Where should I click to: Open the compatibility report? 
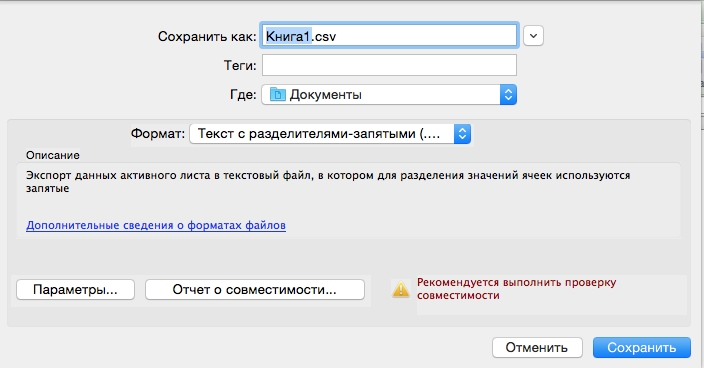pos(255,290)
